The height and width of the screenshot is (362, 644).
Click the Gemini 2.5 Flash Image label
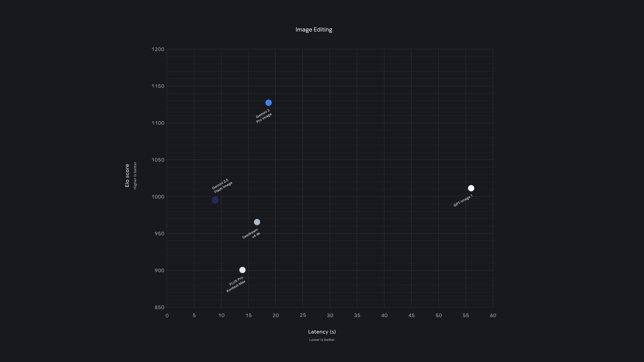pyautogui.click(x=222, y=186)
